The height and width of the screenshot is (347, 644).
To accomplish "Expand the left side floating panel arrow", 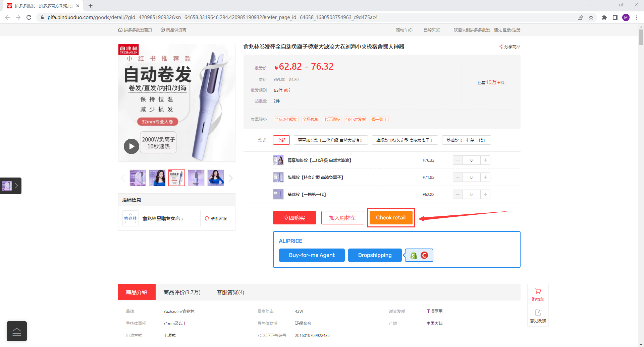I will click(16, 186).
